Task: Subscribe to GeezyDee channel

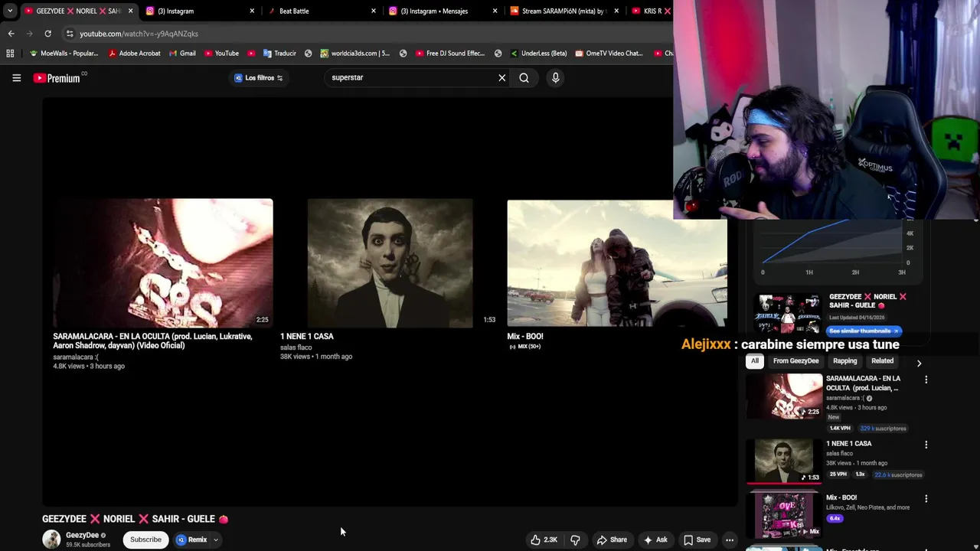Action: (x=145, y=540)
